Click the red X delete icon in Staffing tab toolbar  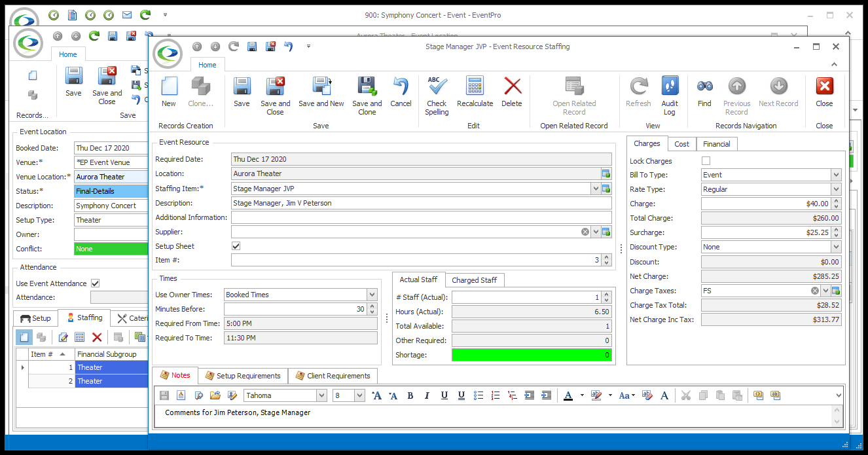click(97, 337)
